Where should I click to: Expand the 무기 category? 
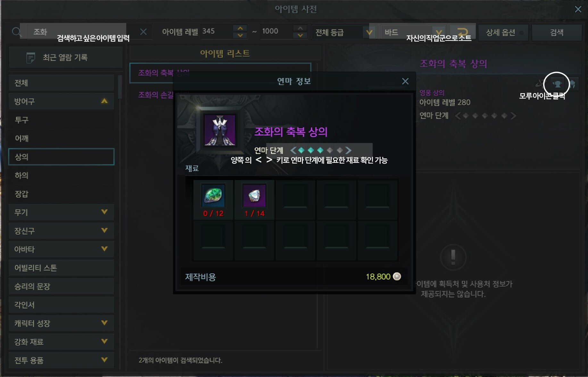(x=61, y=212)
